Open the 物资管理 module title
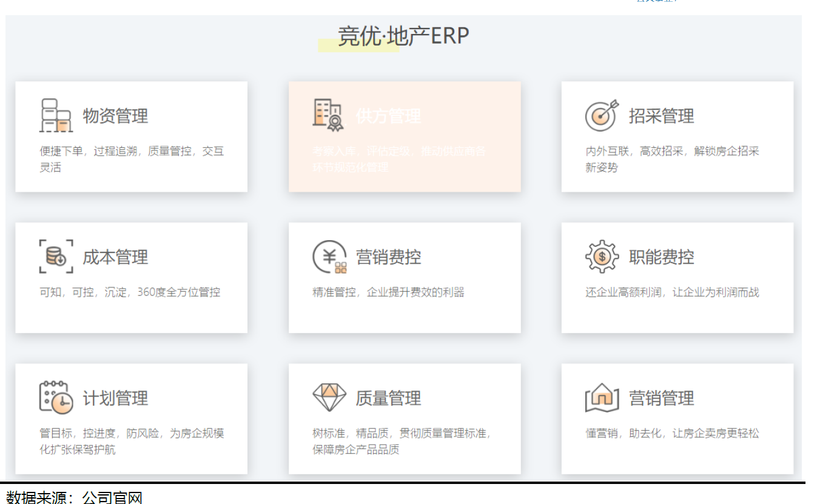This screenshot has width=817, height=504. pyautogui.click(x=115, y=116)
